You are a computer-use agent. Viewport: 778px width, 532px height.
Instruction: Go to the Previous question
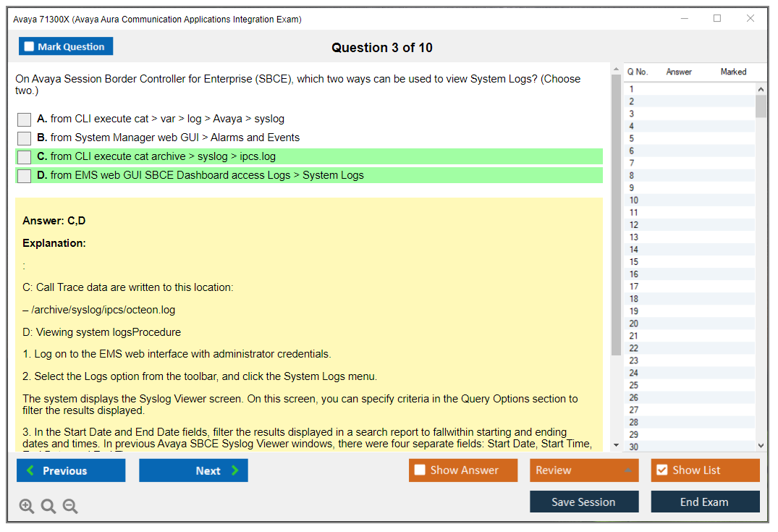click(71, 470)
